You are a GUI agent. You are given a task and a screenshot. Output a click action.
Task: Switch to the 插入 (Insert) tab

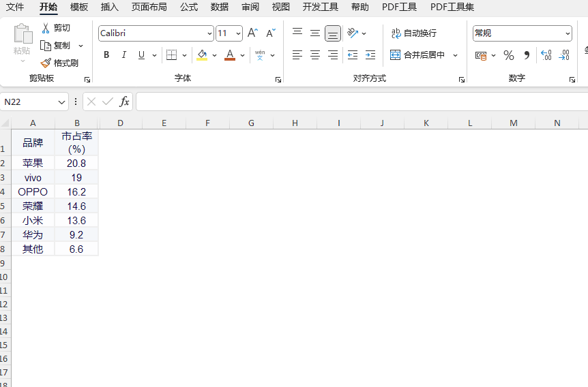coord(110,7)
